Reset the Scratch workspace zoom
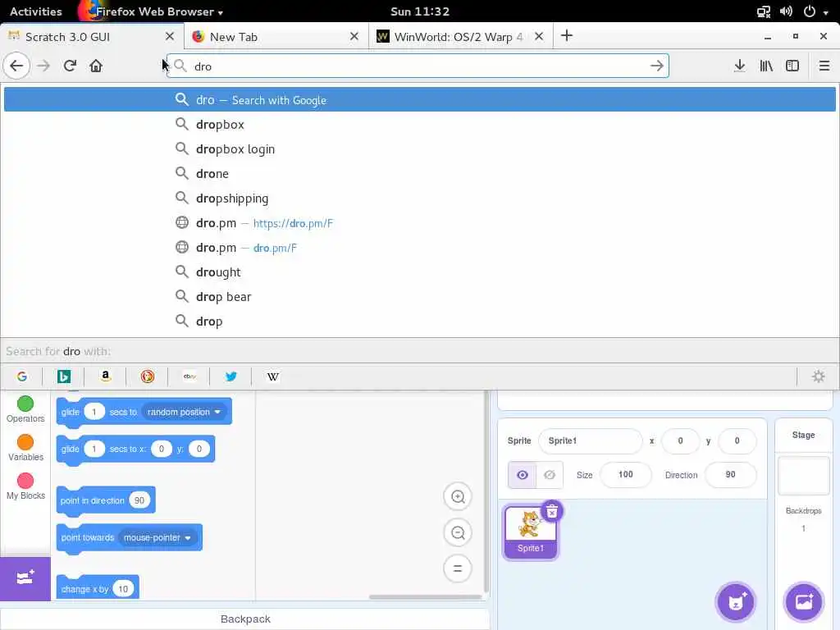Screen dimensions: 840x630 [x=458, y=568]
